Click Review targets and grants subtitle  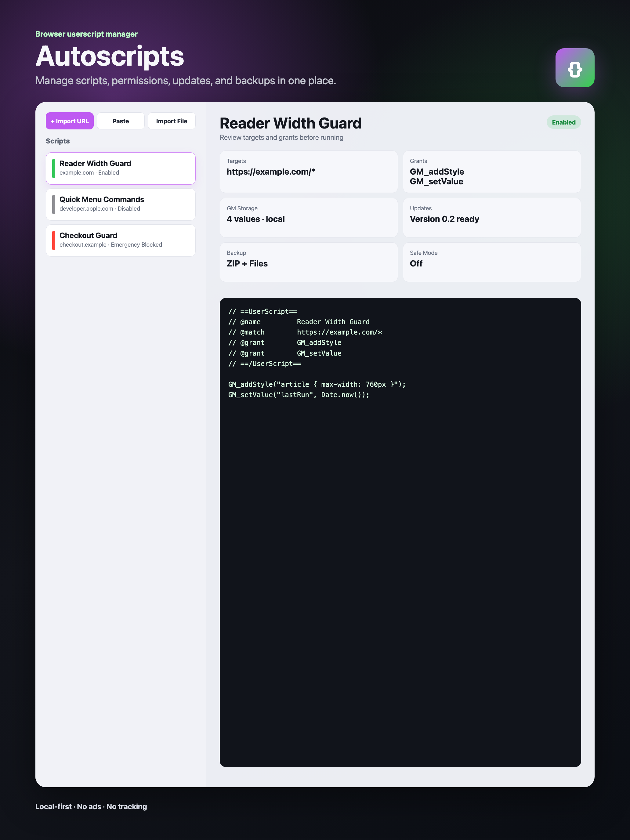(281, 137)
